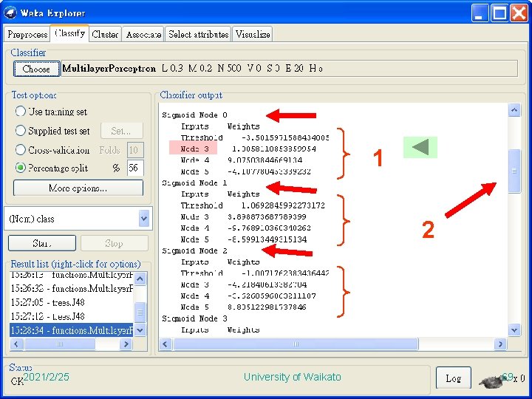Close the Weka Explorer window
Screen dimensions: 532x399
tap(519, 13)
